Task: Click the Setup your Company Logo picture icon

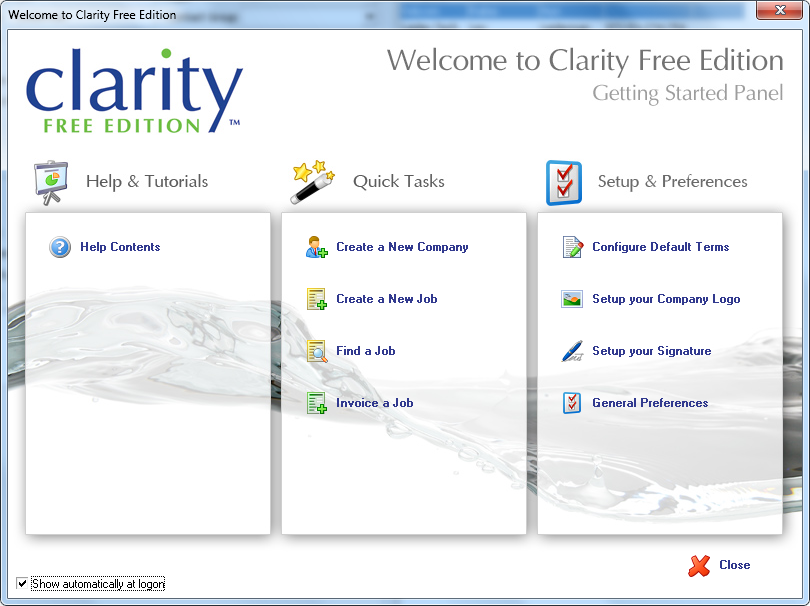Action: (572, 299)
